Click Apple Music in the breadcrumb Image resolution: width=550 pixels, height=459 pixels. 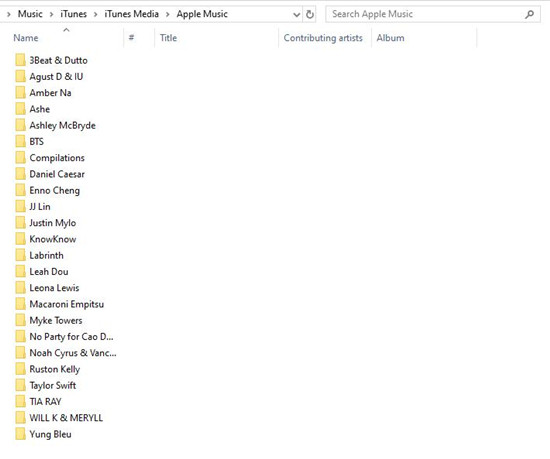202,14
